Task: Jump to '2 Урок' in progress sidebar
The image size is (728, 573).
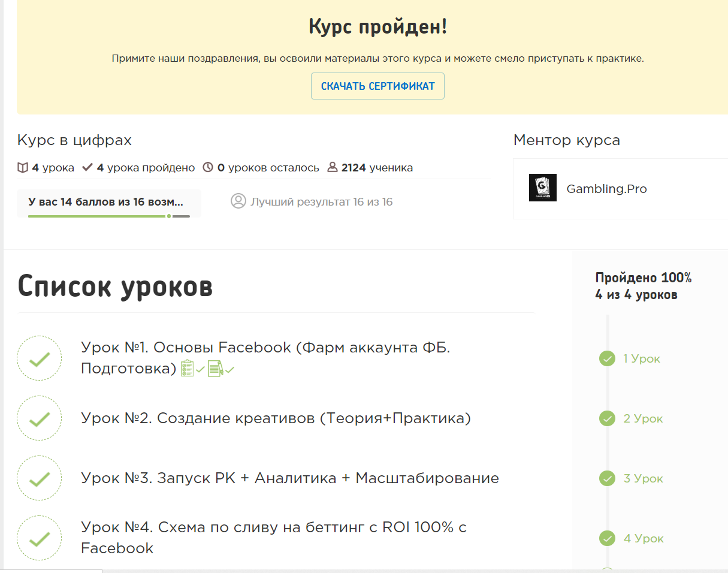Action: click(643, 419)
